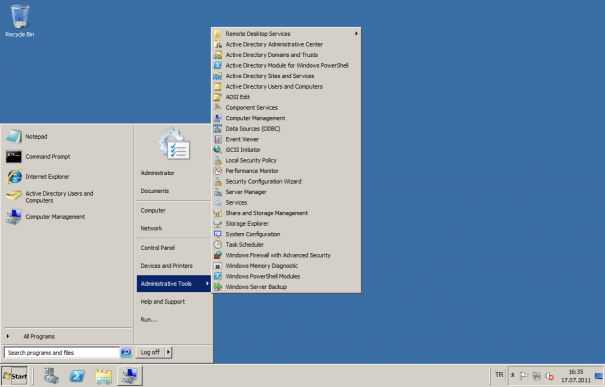The width and height of the screenshot is (605, 387).
Task: Open Computer Management in pinned list
Action: point(45,217)
